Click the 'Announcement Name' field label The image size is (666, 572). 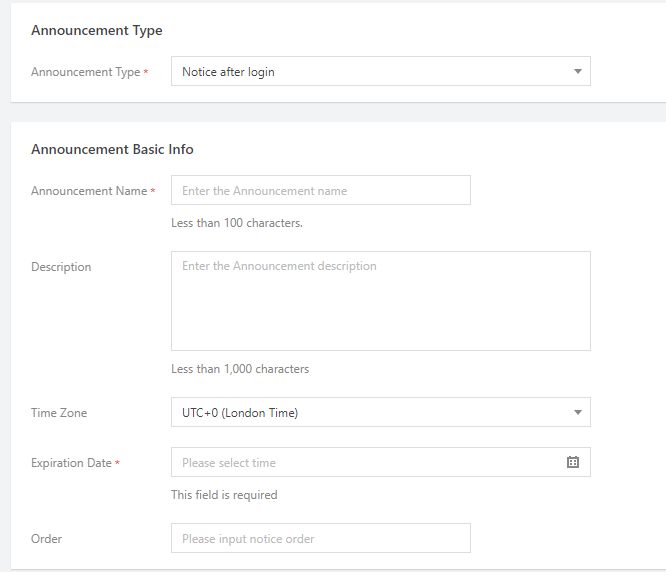point(89,191)
